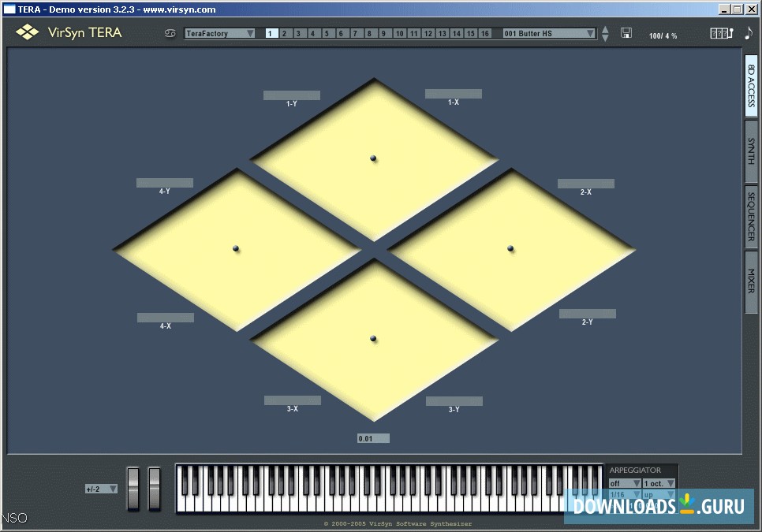The width and height of the screenshot is (762, 532).
Task: Select MIDI channel 3
Action: (x=300, y=33)
